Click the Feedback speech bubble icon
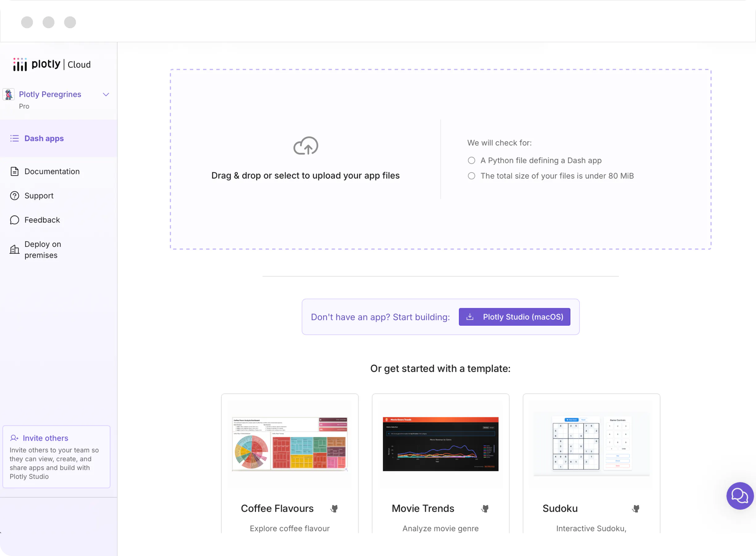This screenshot has width=756, height=556. [15, 220]
